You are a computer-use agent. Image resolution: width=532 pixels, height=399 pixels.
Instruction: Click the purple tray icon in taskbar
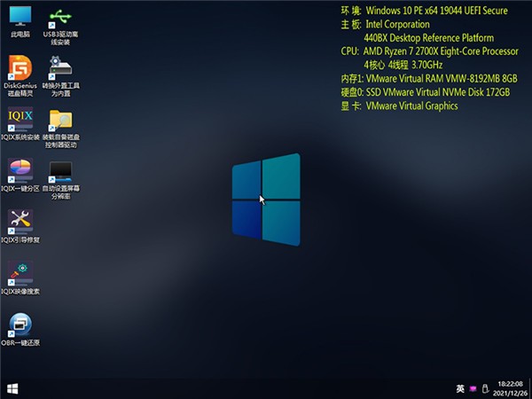[473, 388]
